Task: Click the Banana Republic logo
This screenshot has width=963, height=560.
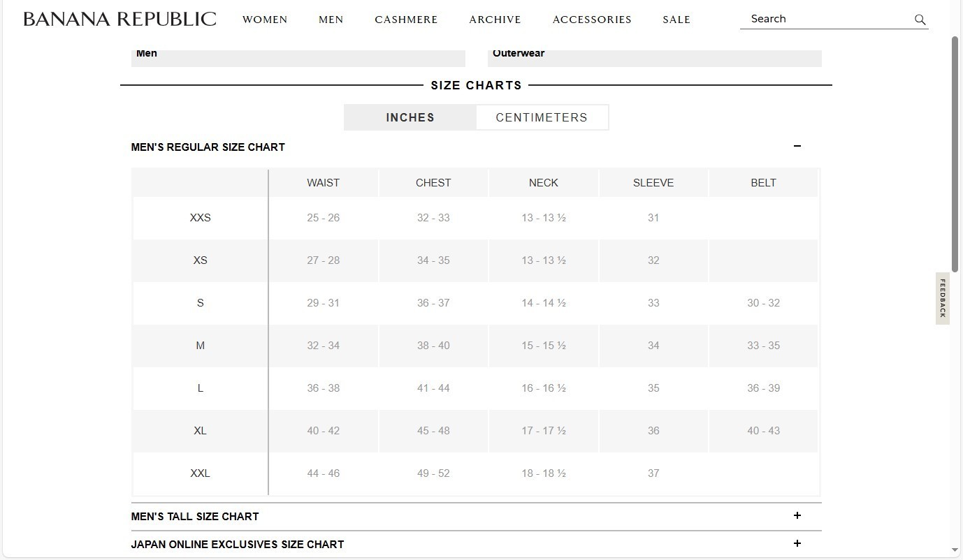Action: (x=120, y=19)
